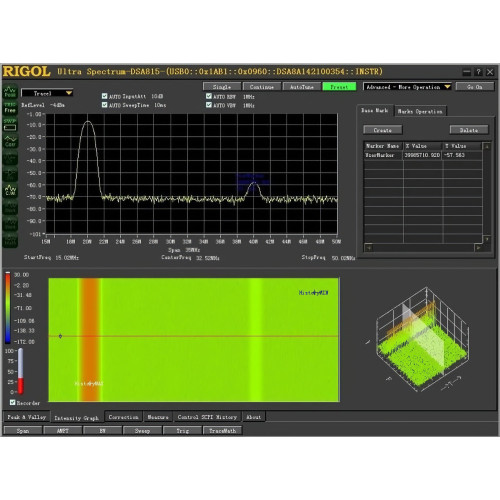
Task: Click the marker table scroll-up arrow
Action: [x=487, y=147]
